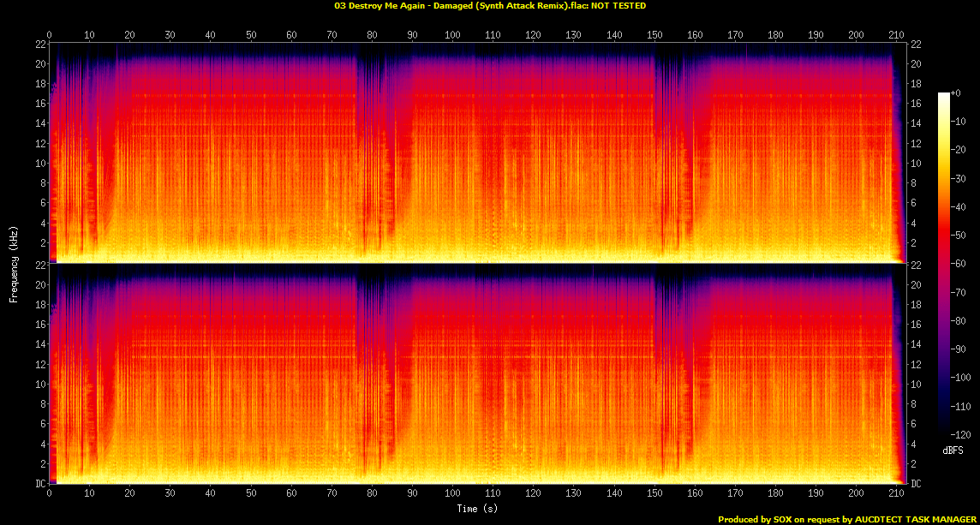This screenshot has width=980, height=525.
Task: Click the 20 second tick on top time axis
Action: 129,35
